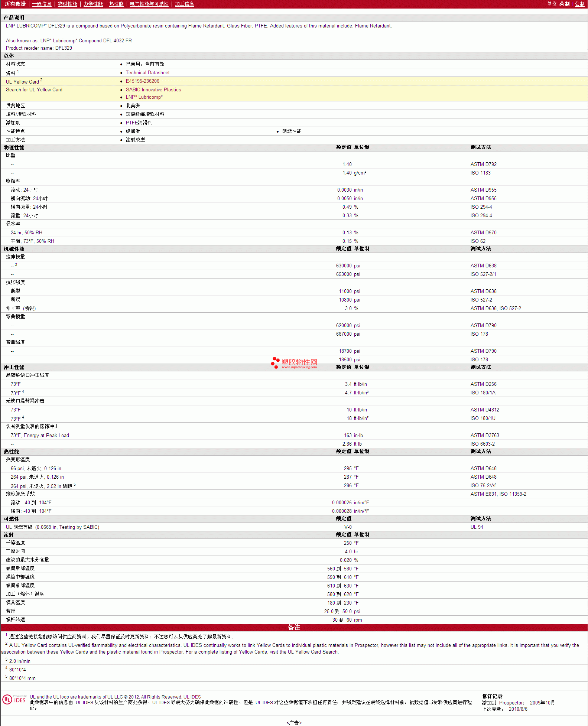Switch units to 英制
Image resolution: width=588 pixels, height=726 pixels.
[x=564, y=4]
